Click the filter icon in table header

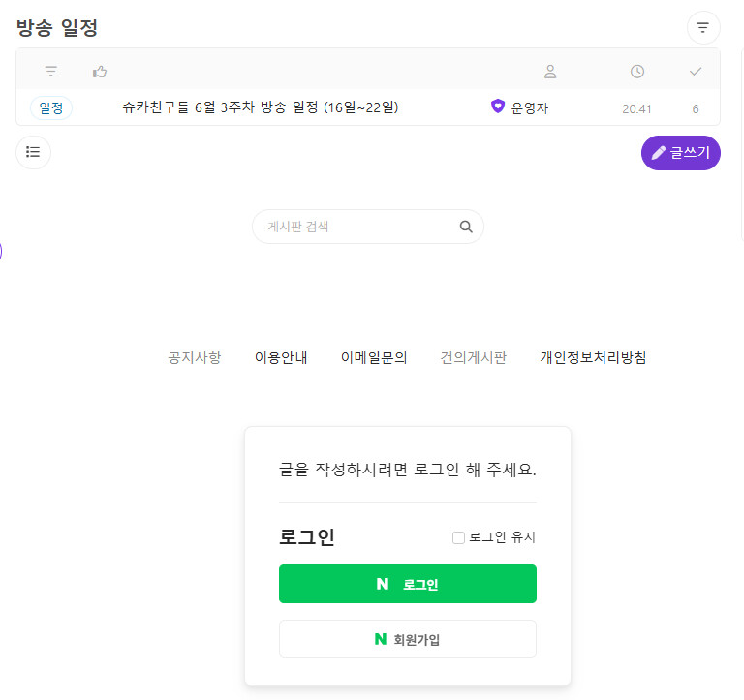(x=51, y=72)
